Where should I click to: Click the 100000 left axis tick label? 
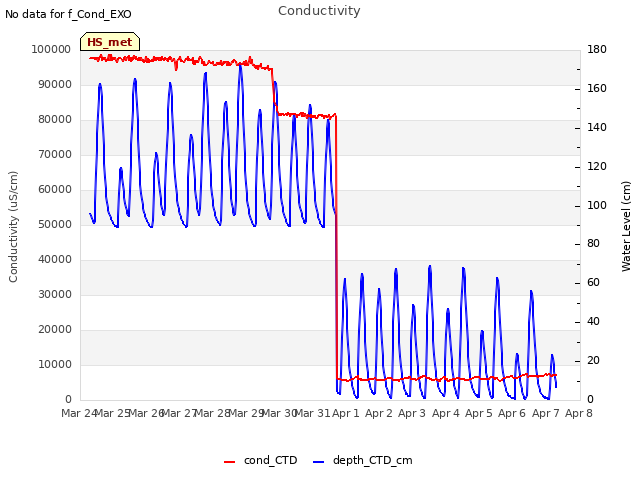pyautogui.click(x=51, y=50)
